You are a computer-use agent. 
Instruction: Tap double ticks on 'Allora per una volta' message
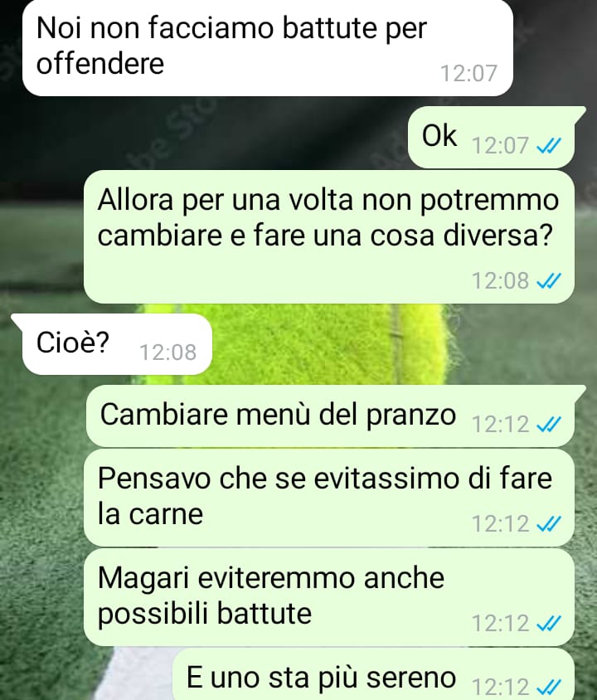point(548,281)
